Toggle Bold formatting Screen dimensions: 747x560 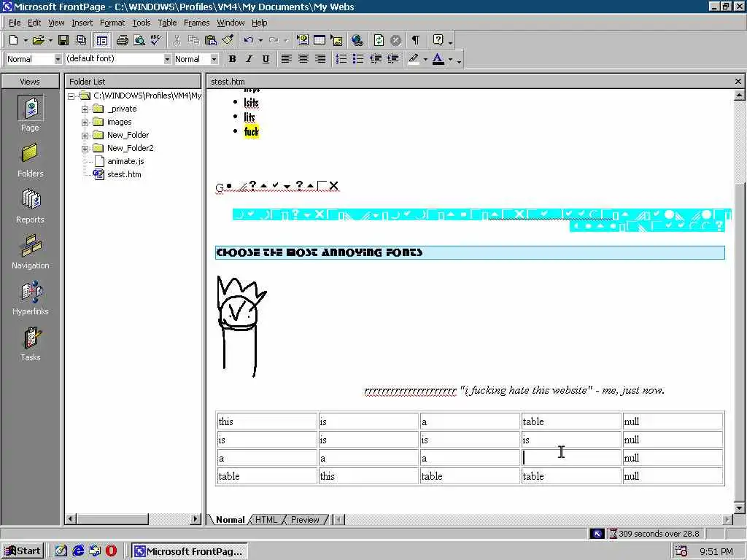click(x=232, y=59)
